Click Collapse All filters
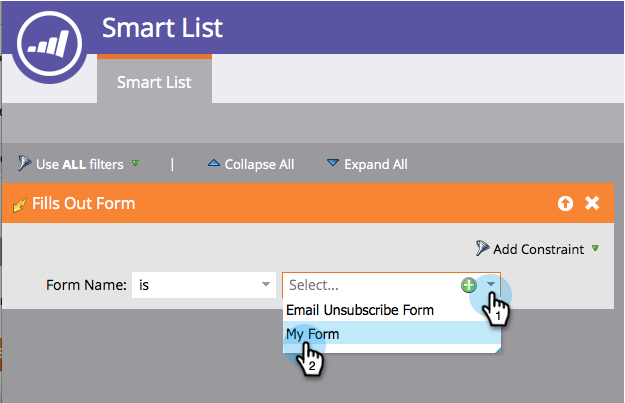 click(258, 164)
